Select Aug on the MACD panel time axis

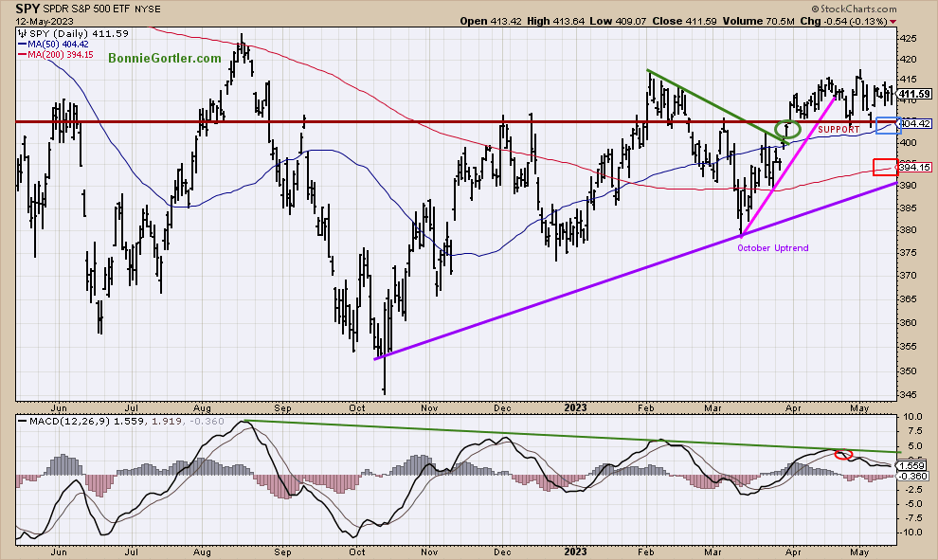pyautogui.click(x=202, y=551)
